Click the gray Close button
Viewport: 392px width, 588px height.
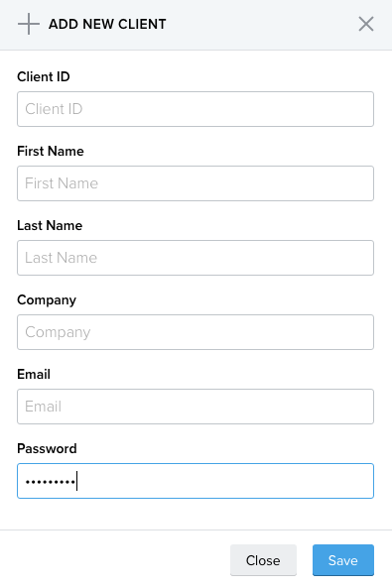(263, 560)
